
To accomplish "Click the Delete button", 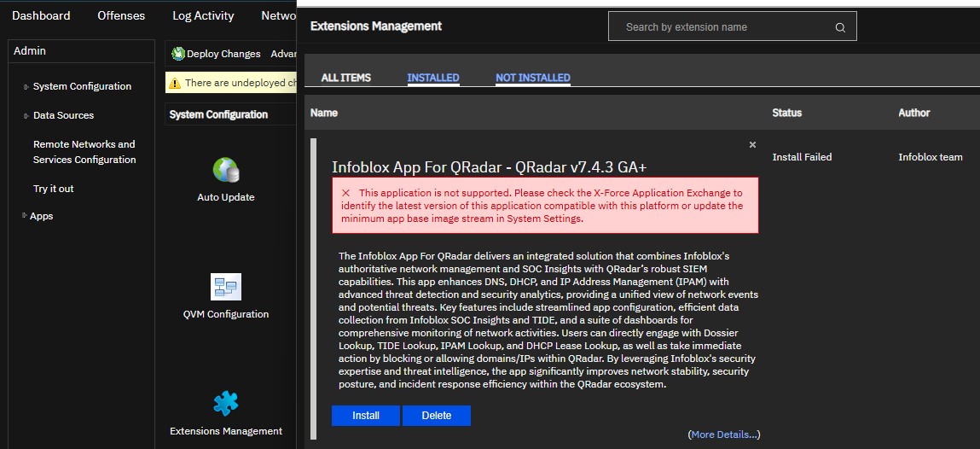I will [436, 415].
